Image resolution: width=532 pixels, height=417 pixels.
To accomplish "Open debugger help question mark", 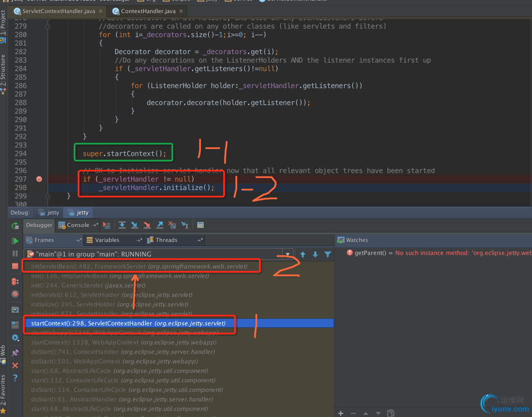I will [15, 377].
